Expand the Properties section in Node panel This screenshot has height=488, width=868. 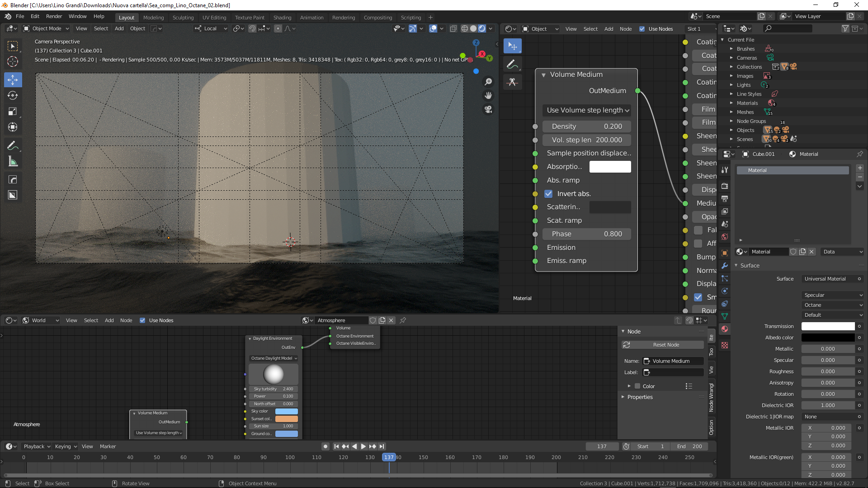[x=640, y=397]
